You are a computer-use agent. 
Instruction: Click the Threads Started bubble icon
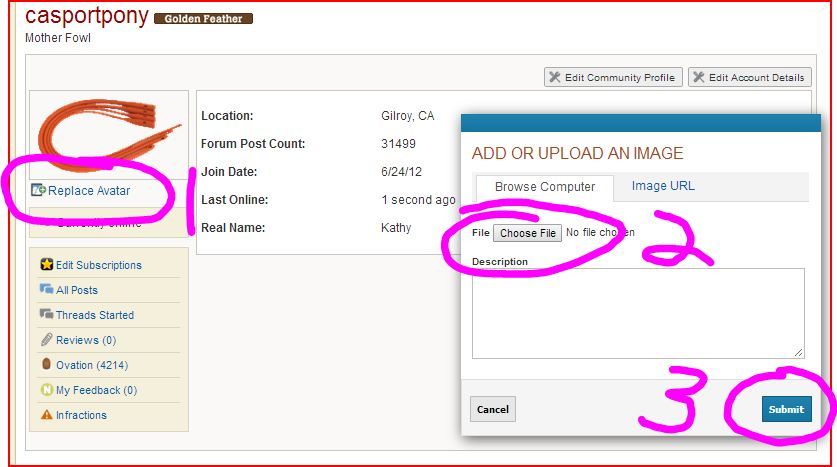click(46, 315)
